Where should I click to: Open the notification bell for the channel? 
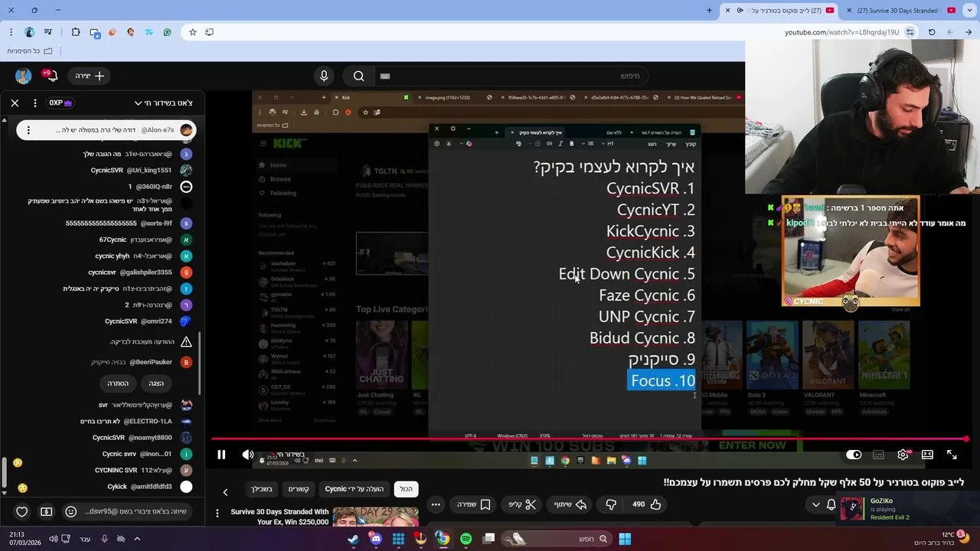(x=831, y=505)
